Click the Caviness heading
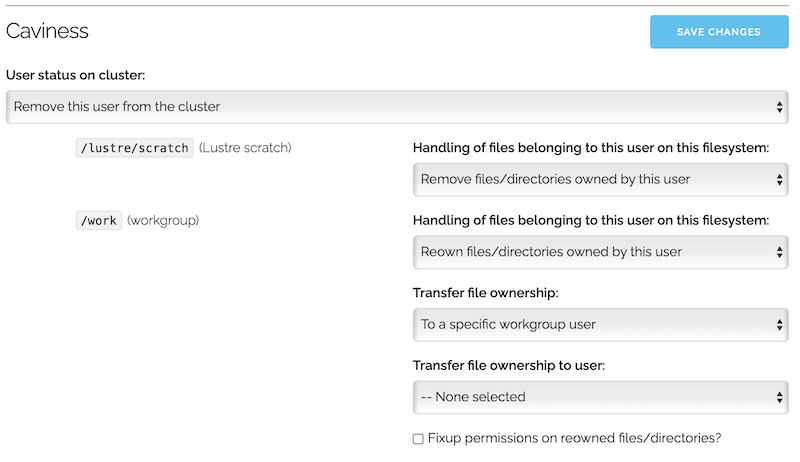The height and width of the screenshot is (462, 800). point(47,31)
